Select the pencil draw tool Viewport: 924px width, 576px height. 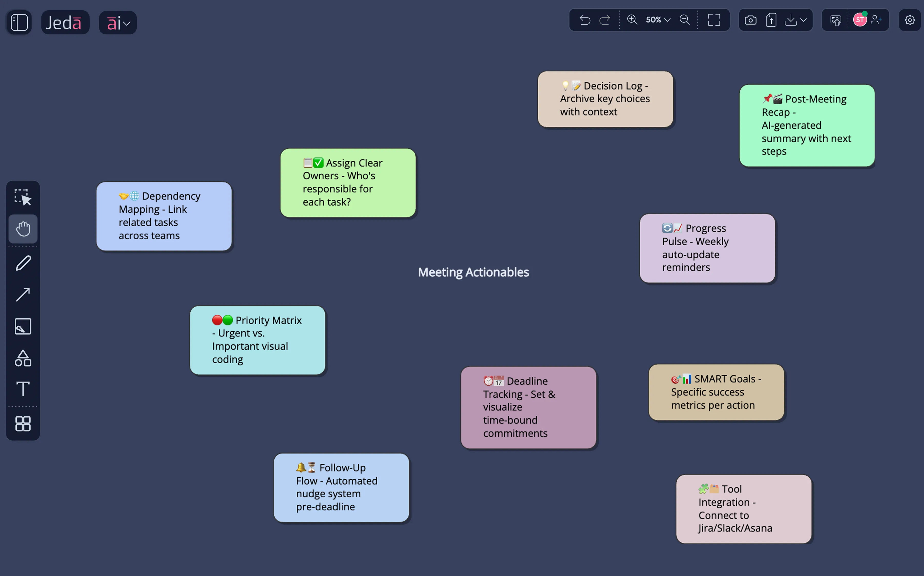(x=23, y=263)
